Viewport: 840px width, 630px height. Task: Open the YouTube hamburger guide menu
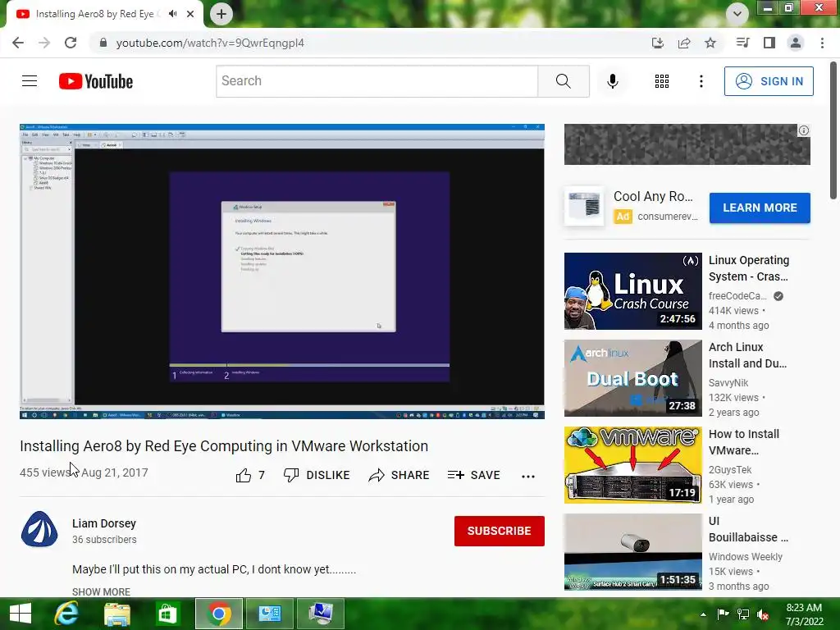pos(30,81)
